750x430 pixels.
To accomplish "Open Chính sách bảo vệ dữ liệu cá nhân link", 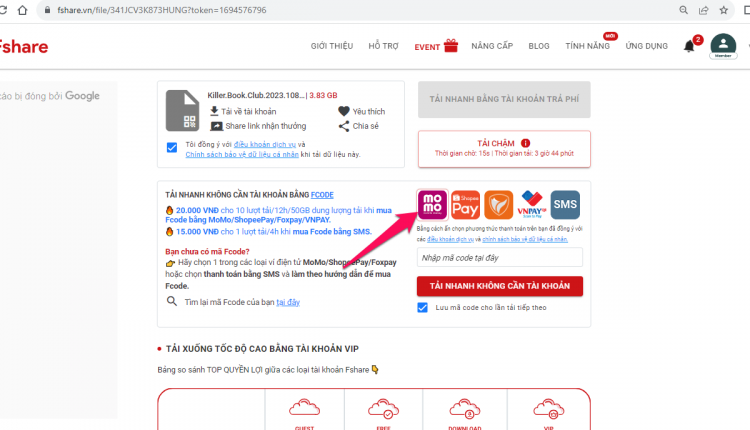I will pyautogui.click(x=242, y=154).
